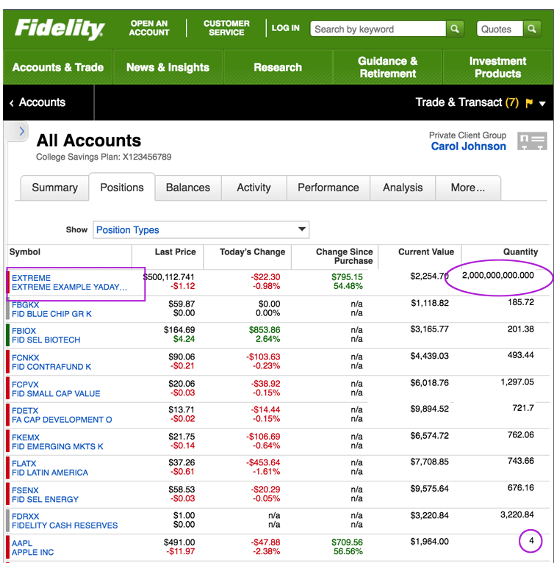The height and width of the screenshot is (567, 559).
Task: Open News & Insights menu
Action: 168,67
